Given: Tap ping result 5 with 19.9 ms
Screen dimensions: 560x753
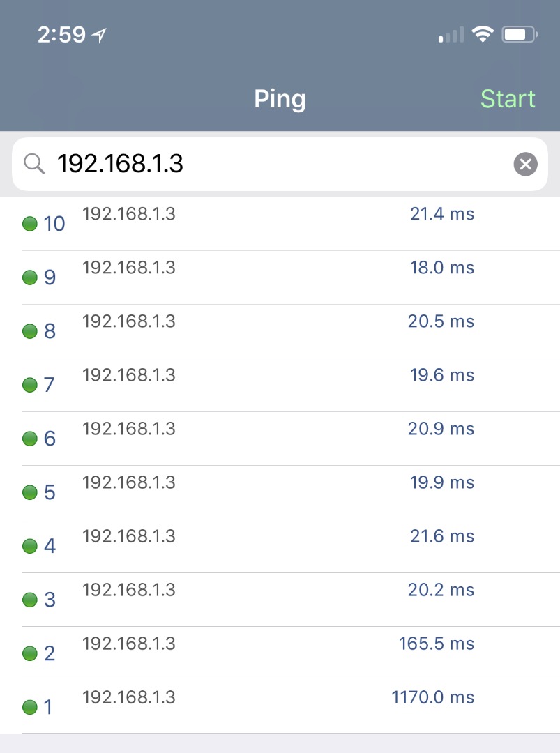Looking at the screenshot, I should (279, 492).
